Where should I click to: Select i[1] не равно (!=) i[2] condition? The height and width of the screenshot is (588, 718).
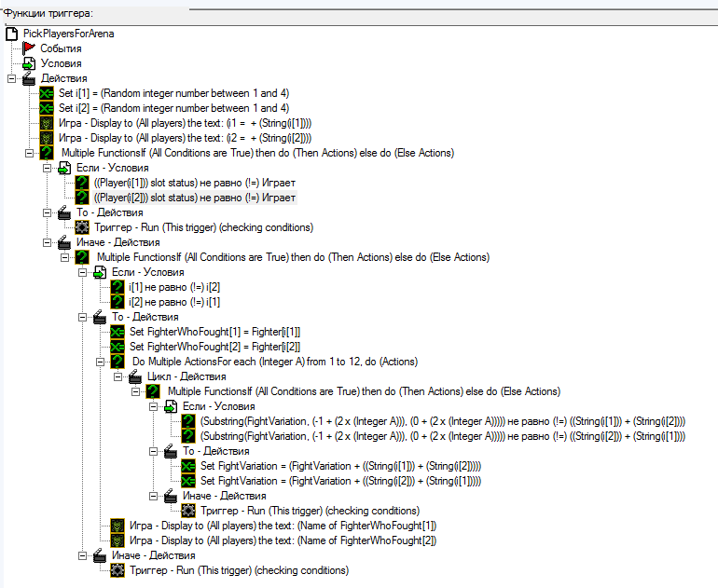[x=174, y=287]
